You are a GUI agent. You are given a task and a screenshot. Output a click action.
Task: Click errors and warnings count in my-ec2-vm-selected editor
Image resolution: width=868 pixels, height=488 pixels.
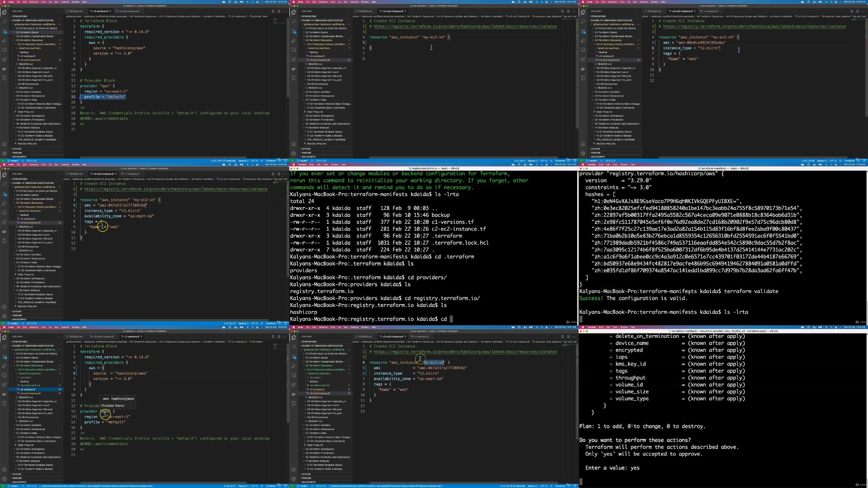320,486
